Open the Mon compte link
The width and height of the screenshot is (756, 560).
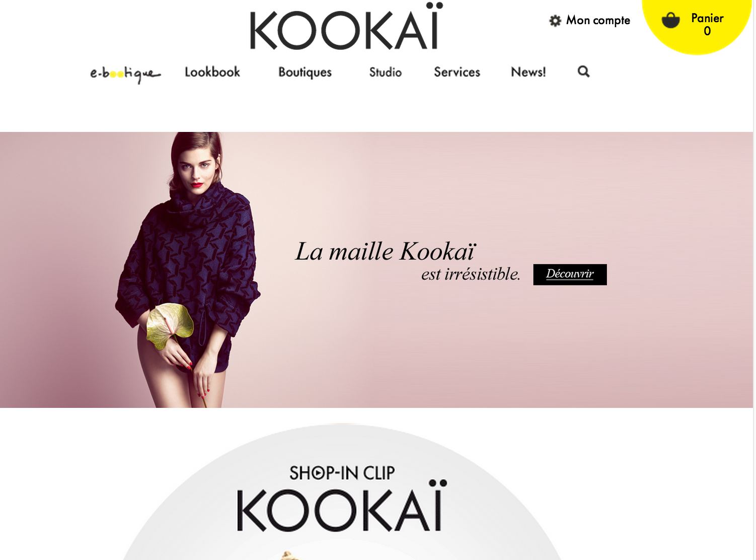[x=598, y=20]
